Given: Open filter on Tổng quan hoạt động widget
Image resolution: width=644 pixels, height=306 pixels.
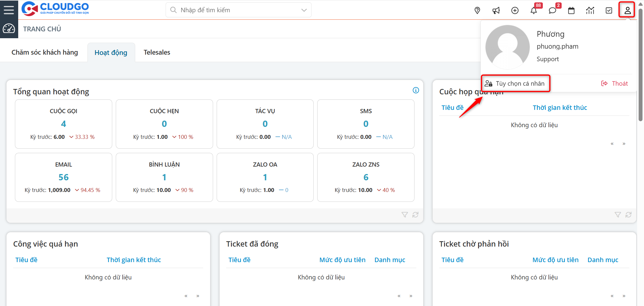Looking at the screenshot, I should point(405,215).
